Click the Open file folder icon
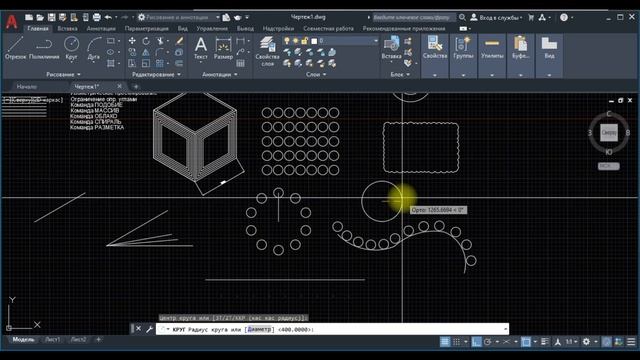 [x=40, y=17]
